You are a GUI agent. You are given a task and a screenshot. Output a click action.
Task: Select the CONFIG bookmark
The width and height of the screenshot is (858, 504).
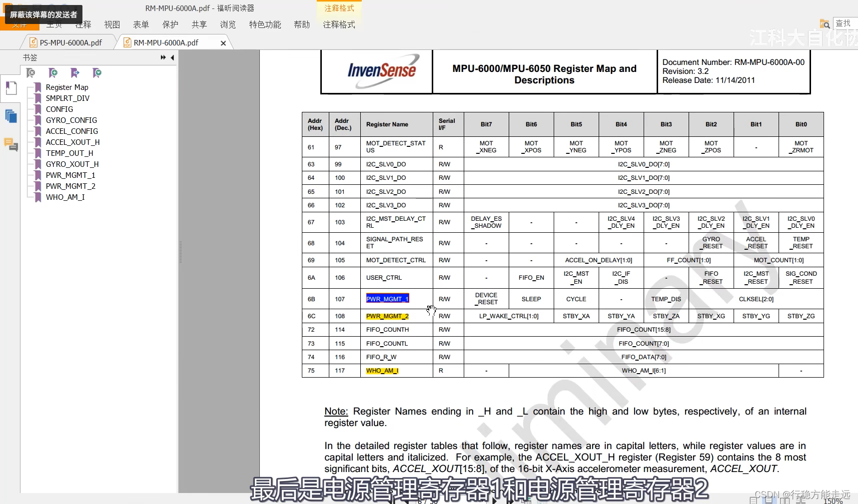(59, 109)
